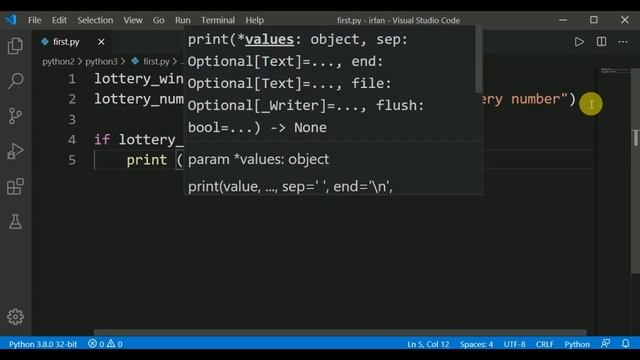Click the signature help popup scrollbar

(479, 60)
